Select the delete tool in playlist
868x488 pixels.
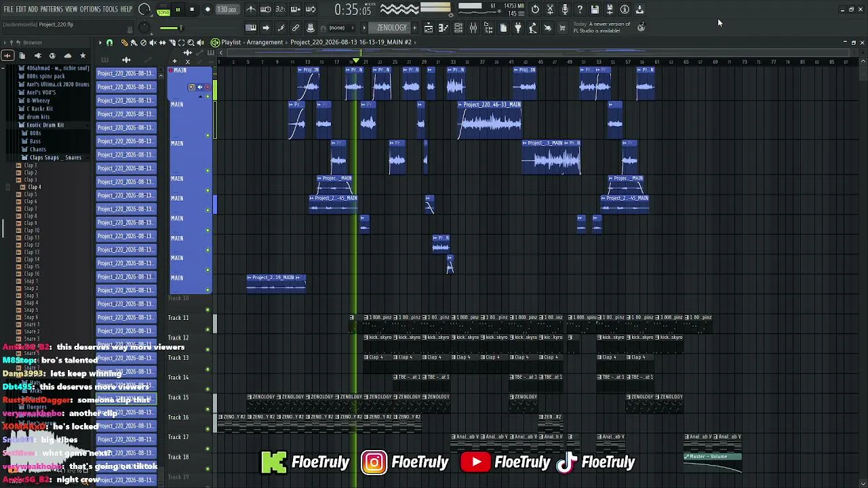pyautogui.click(x=143, y=43)
